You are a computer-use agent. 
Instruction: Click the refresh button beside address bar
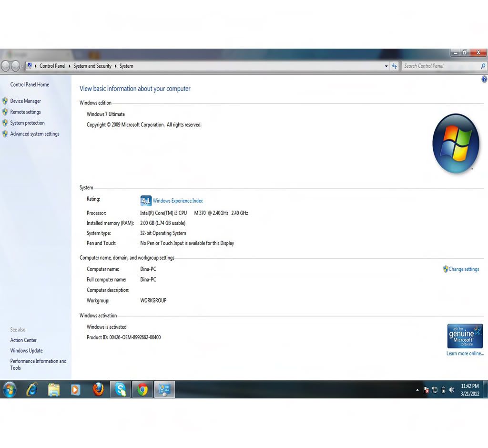pyautogui.click(x=394, y=66)
